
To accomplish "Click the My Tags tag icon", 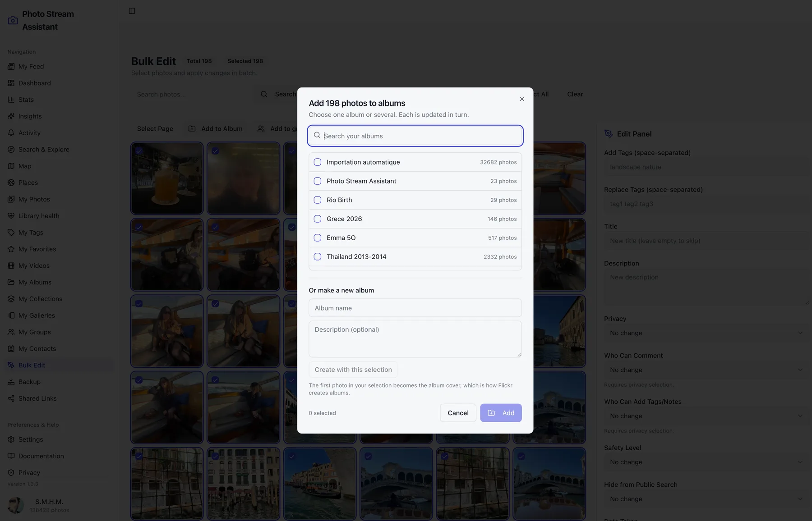I will (x=11, y=233).
